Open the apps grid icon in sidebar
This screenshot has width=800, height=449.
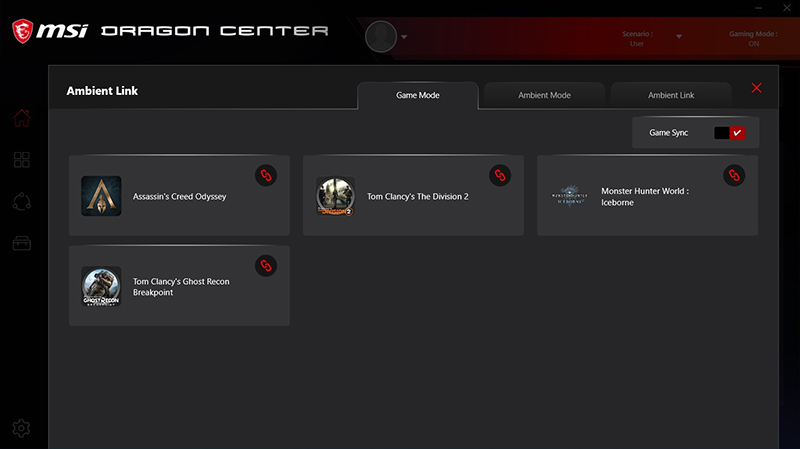[22, 160]
